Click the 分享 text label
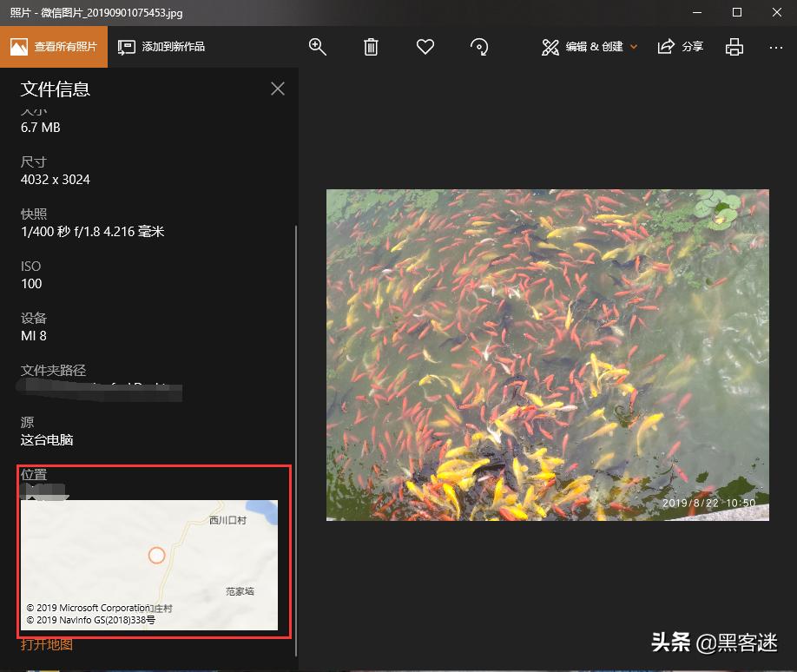 (x=693, y=47)
